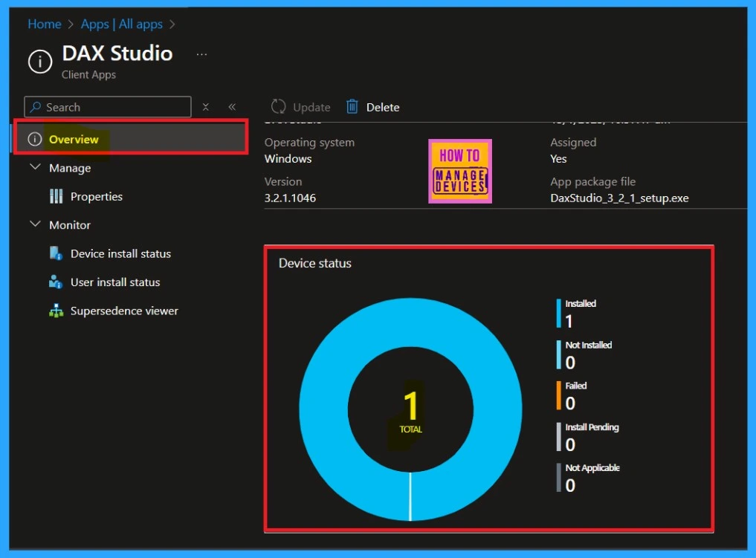
Task: Click the Not Installed legend color bar
Action: coord(558,354)
